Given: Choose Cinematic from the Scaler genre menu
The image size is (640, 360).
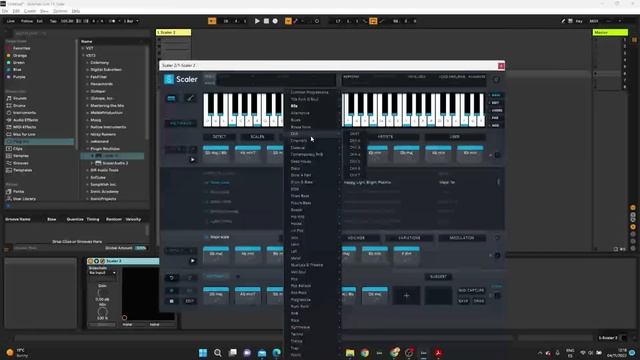Looking at the screenshot, I should [312, 140].
